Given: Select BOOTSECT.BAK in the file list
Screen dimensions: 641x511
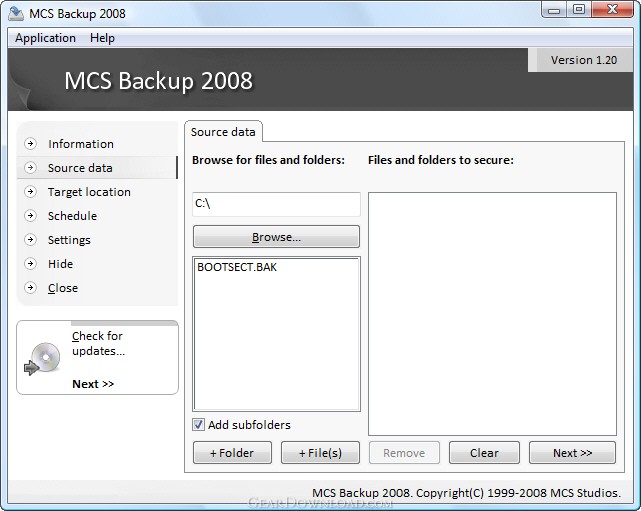Looking at the screenshot, I should click(237, 267).
